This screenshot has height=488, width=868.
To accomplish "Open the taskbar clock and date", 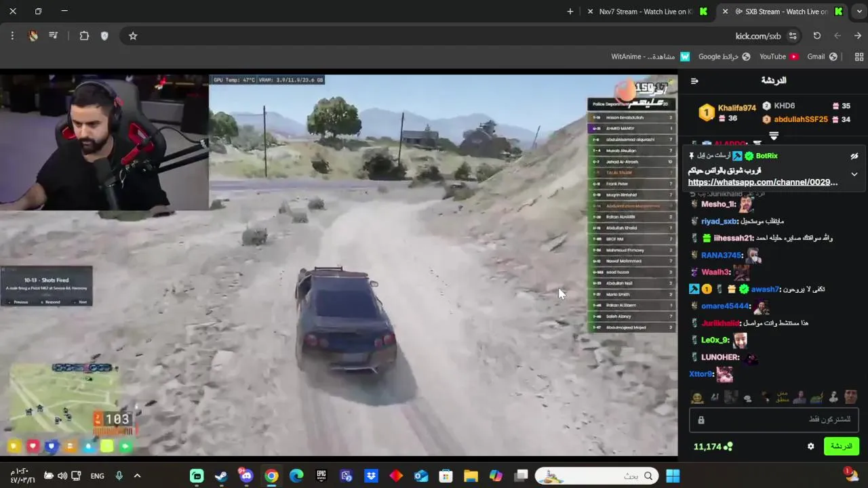I will tap(22, 476).
